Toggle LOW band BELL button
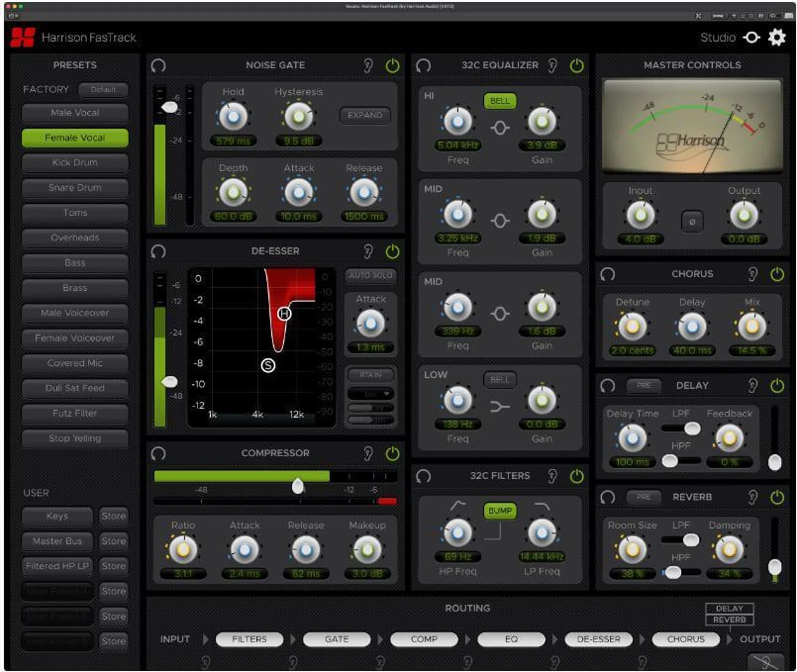Screen dimensions: 797x672 click(x=500, y=379)
